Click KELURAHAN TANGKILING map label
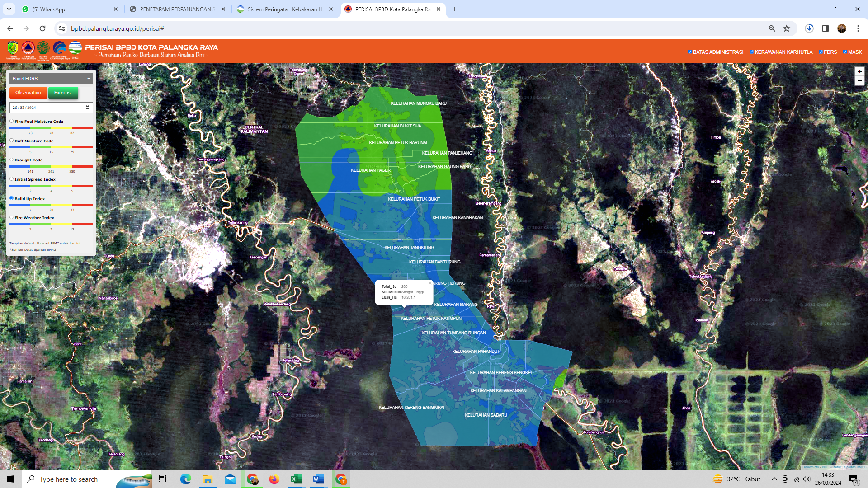868x488 pixels. coord(409,248)
